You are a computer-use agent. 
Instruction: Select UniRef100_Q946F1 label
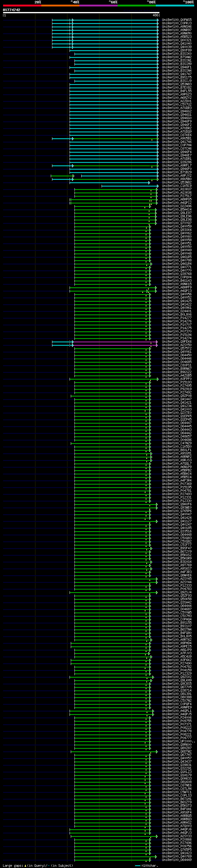click(x=177, y=67)
